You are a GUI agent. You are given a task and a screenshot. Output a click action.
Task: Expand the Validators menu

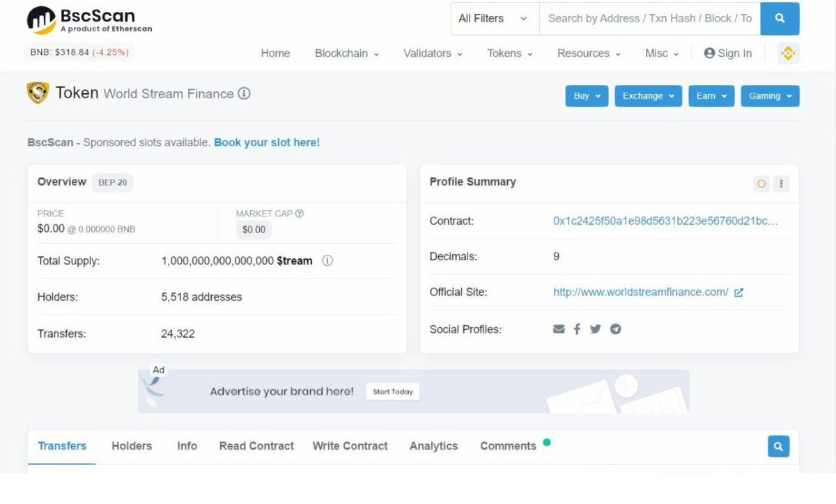[x=433, y=54]
